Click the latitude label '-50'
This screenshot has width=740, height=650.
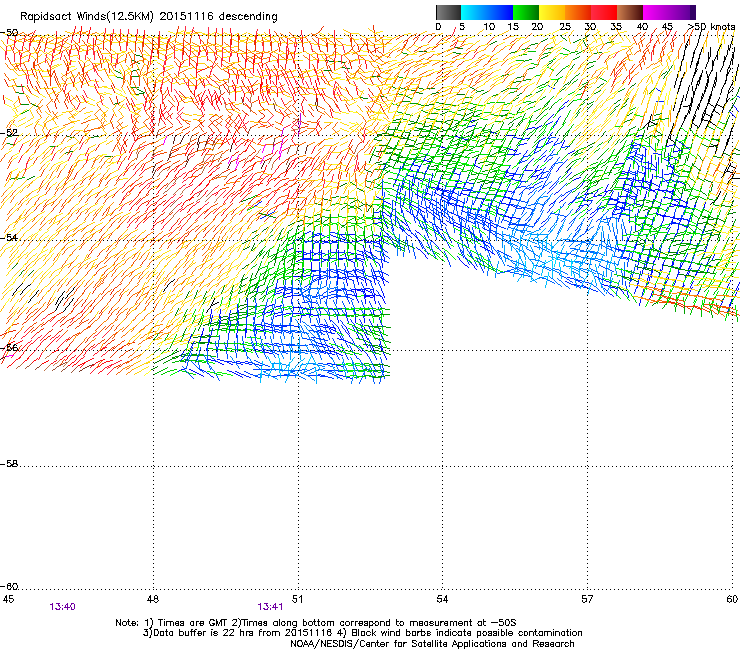tap(9, 33)
